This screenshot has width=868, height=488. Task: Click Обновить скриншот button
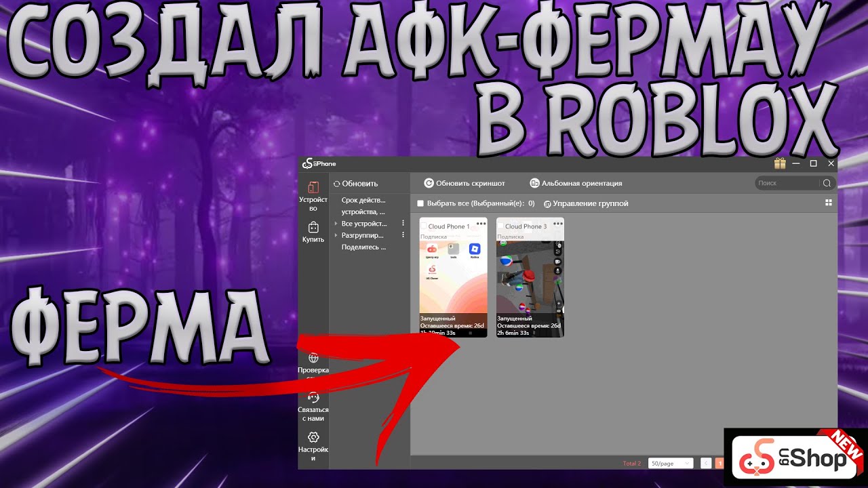click(x=465, y=183)
